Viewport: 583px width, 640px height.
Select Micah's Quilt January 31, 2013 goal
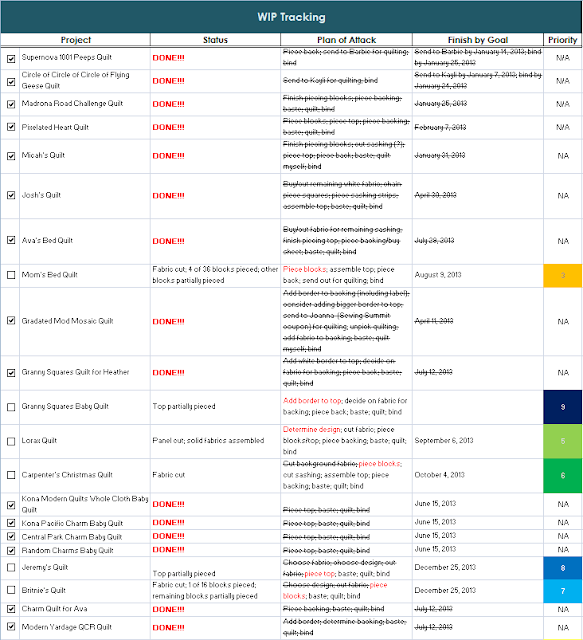pyautogui.click(x=478, y=156)
